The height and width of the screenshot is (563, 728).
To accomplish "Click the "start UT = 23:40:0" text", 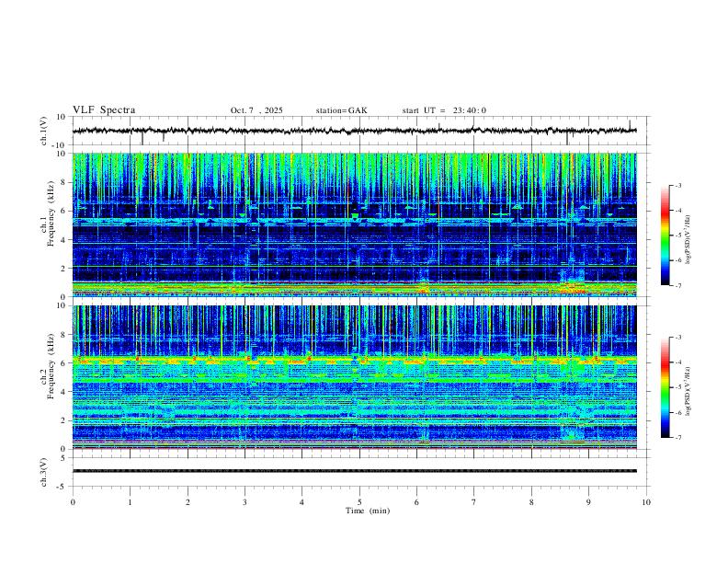I will 444,110.
